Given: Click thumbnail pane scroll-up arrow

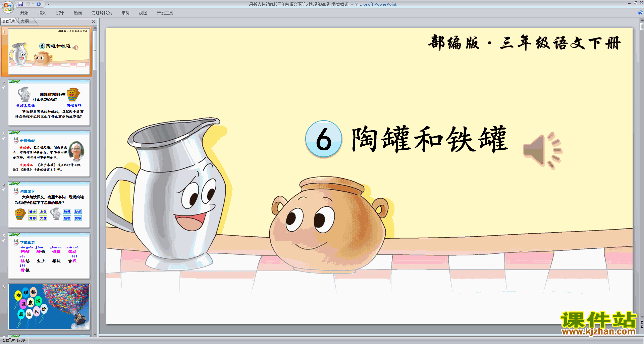Looking at the screenshot, I should pos(95,28).
